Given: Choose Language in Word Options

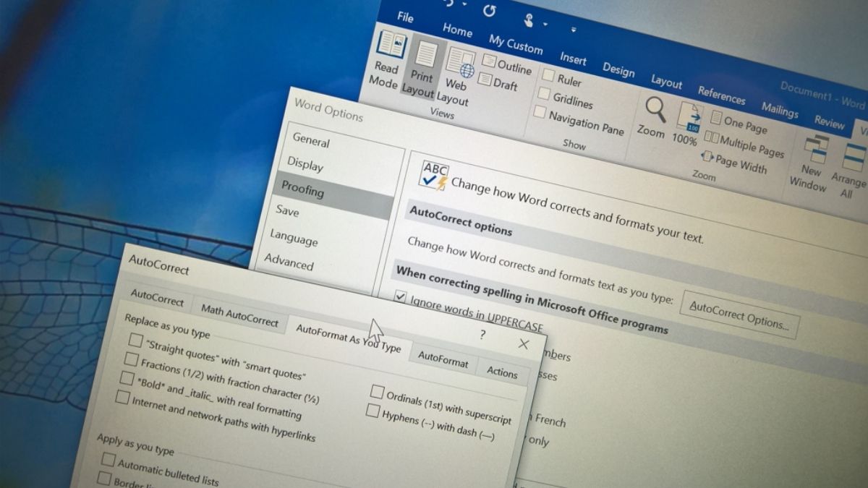Looking at the screenshot, I should point(294,237).
